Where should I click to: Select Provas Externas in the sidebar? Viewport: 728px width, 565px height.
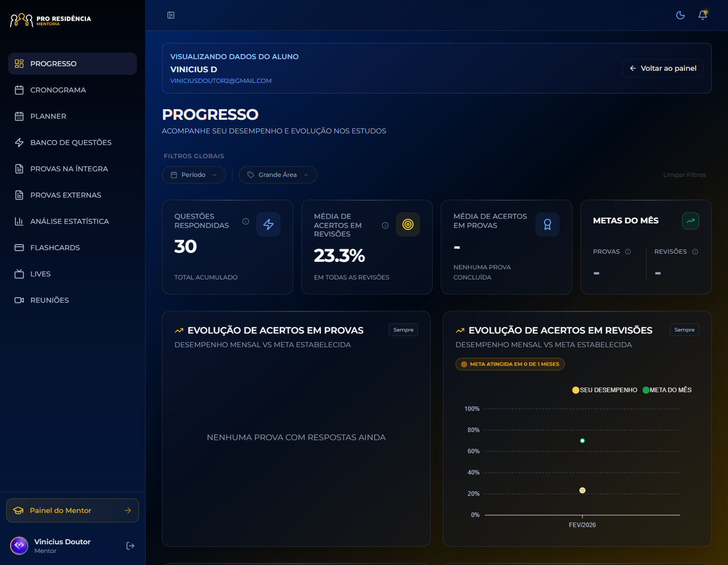coord(72,195)
